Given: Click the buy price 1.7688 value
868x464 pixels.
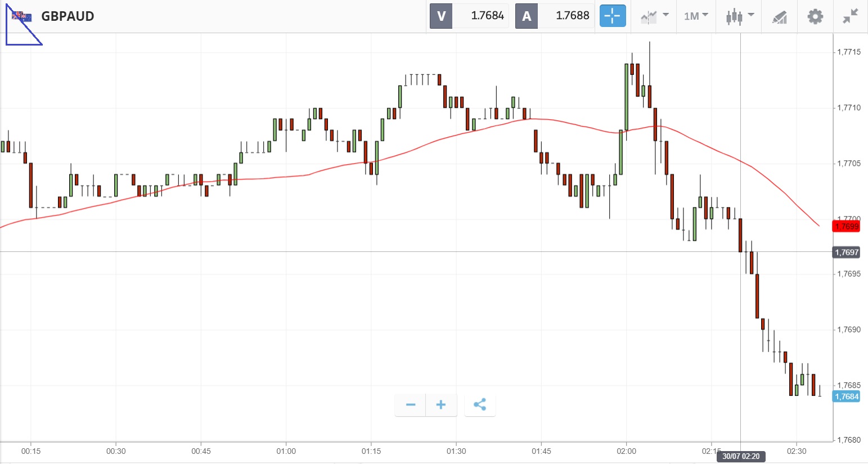Looking at the screenshot, I should click(572, 16).
